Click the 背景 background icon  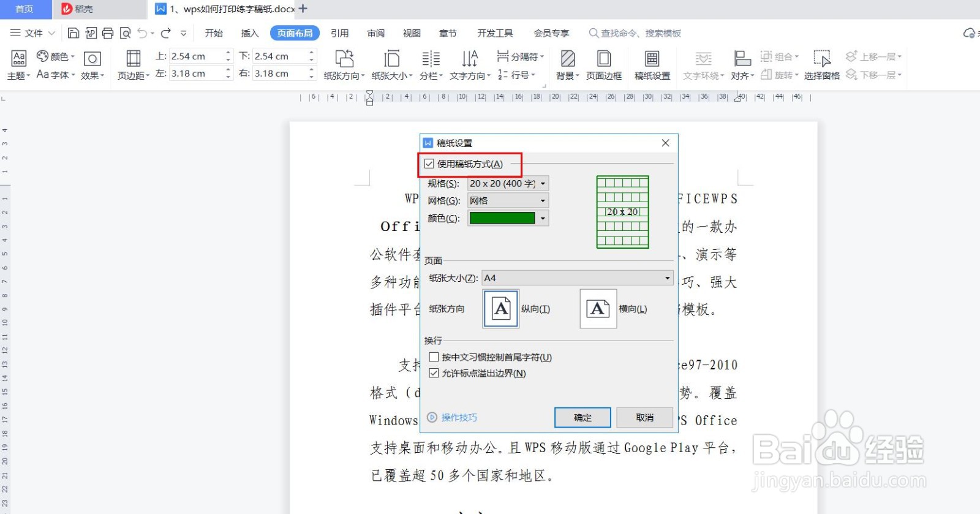pos(568,58)
